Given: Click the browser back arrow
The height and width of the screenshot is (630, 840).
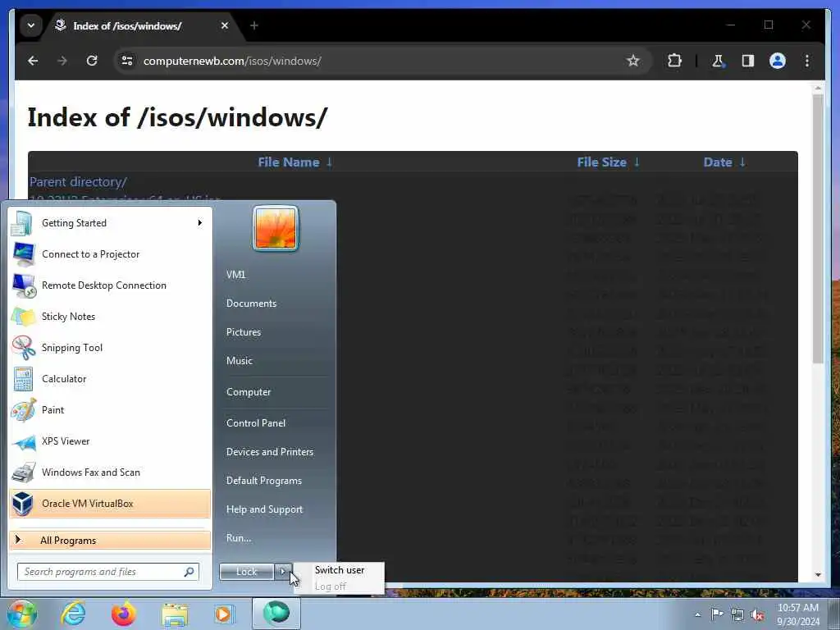Looking at the screenshot, I should click(33, 61).
